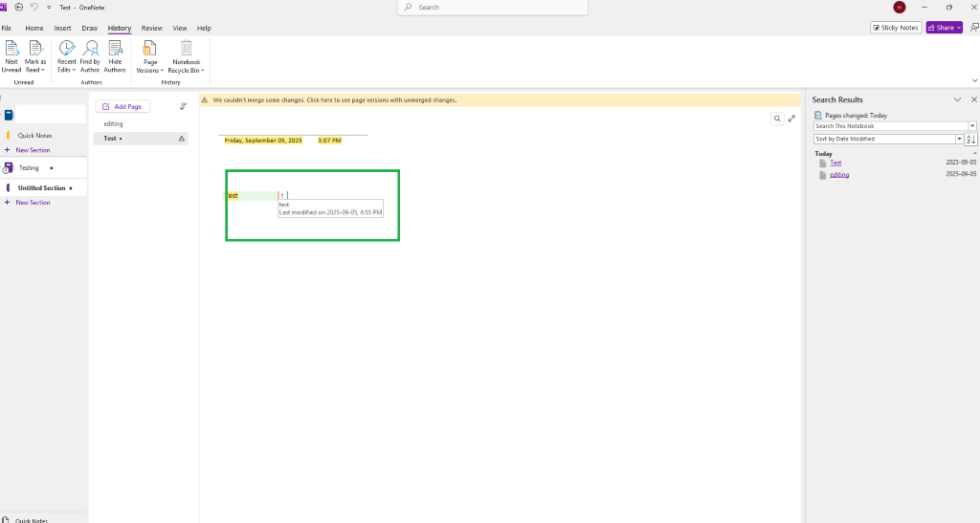Toggle the Hide Authors button

pyautogui.click(x=115, y=56)
